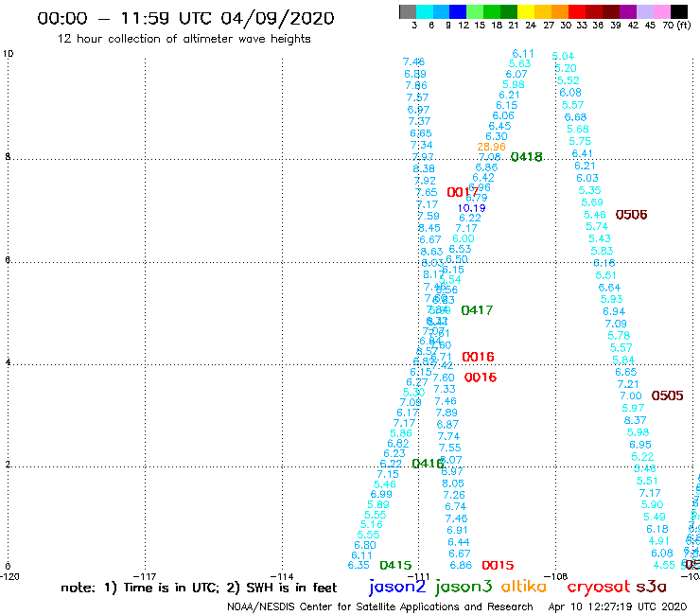Viewport: 700px width, 615px height.
Task: Click the 7.34 wave height value
Action: click(x=422, y=145)
